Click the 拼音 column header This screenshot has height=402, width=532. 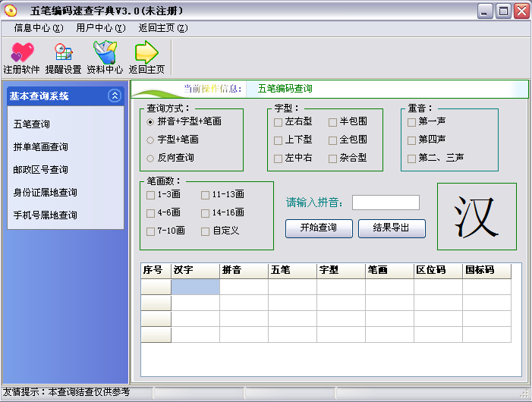pyautogui.click(x=244, y=271)
